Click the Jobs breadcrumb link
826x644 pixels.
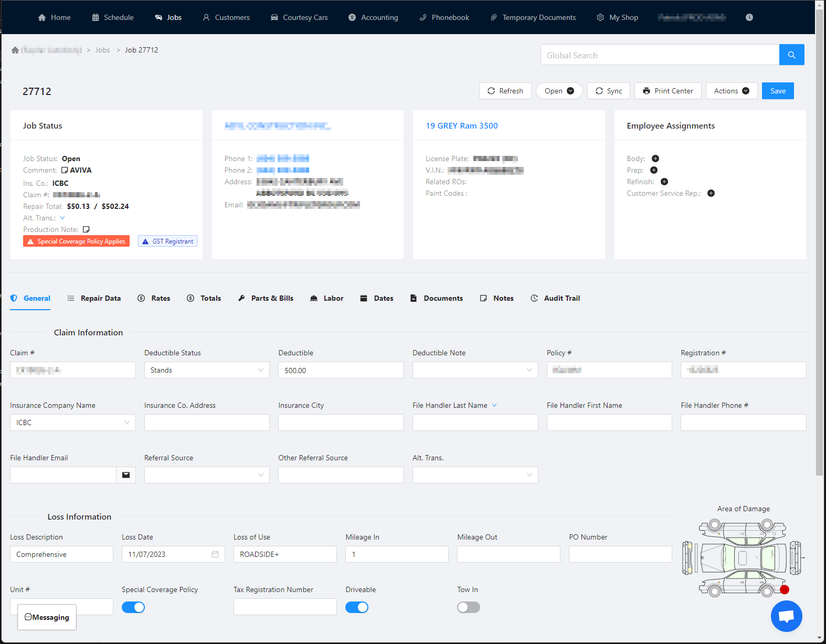[x=102, y=50]
